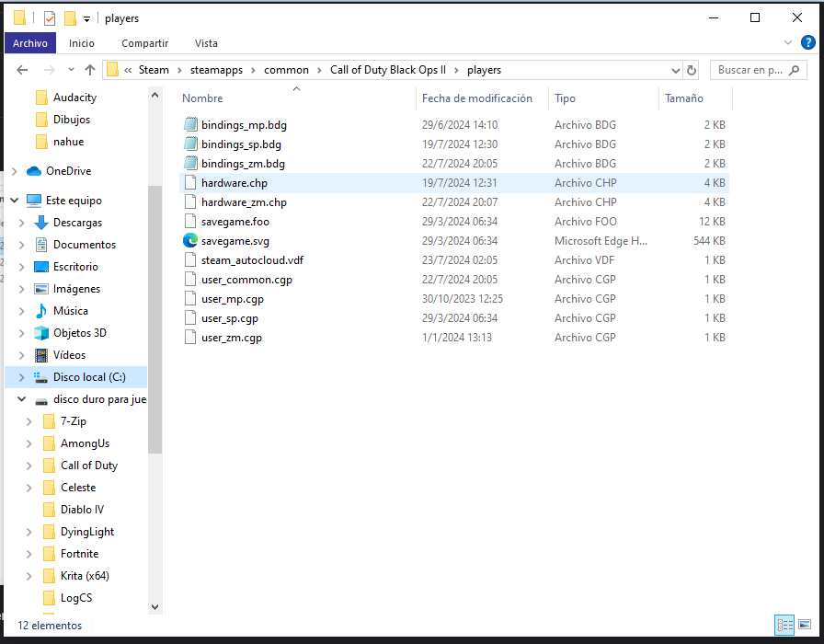The image size is (824, 644).
Task: Sort by the Tipo column header
Action: [x=565, y=98]
